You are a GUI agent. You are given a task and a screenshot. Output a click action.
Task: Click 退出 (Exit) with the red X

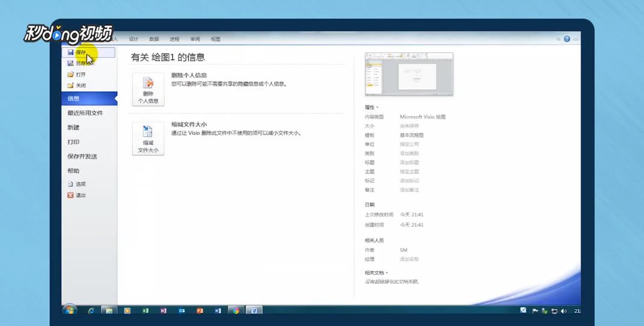77,195
